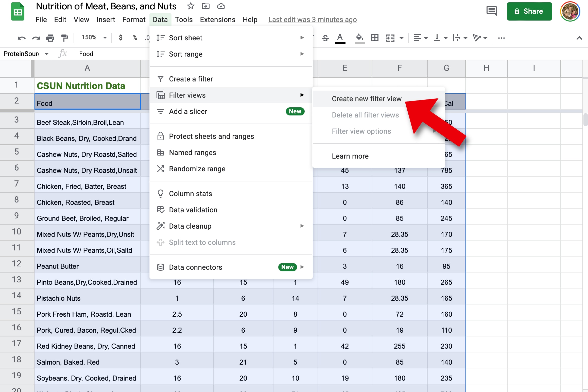
Task: Open fill color bucket
Action: tap(360, 38)
